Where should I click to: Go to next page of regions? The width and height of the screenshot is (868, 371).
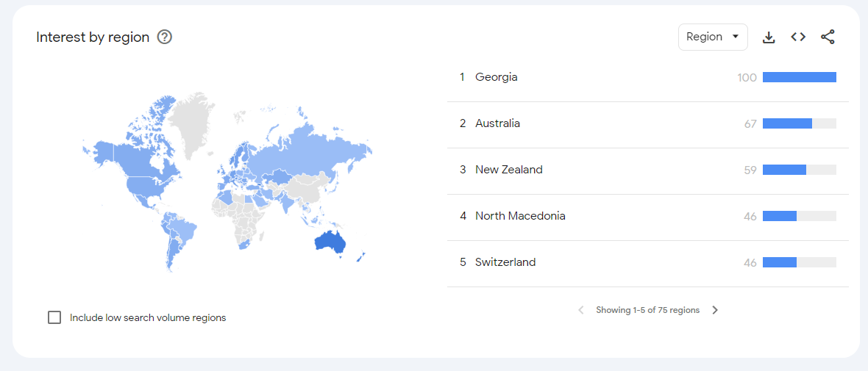click(715, 310)
